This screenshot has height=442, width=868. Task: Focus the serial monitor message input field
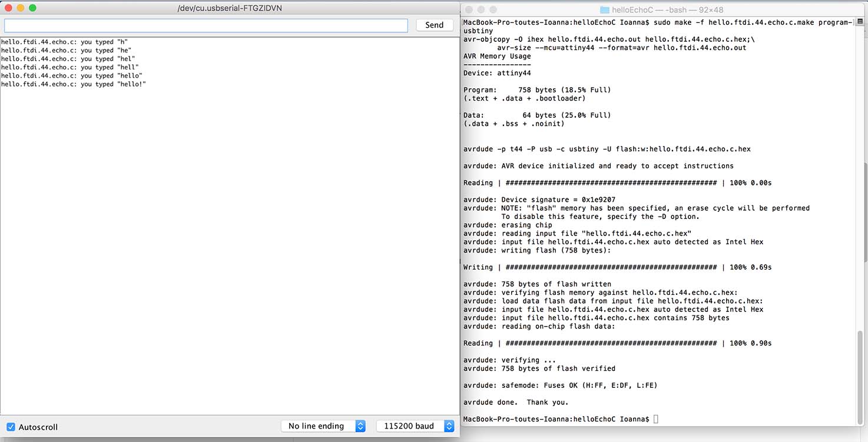coord(206,25)
